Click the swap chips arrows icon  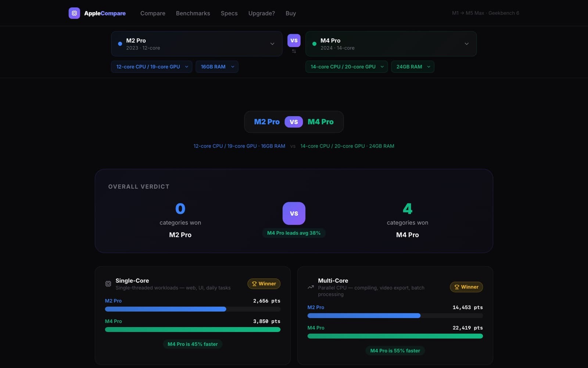294,51
